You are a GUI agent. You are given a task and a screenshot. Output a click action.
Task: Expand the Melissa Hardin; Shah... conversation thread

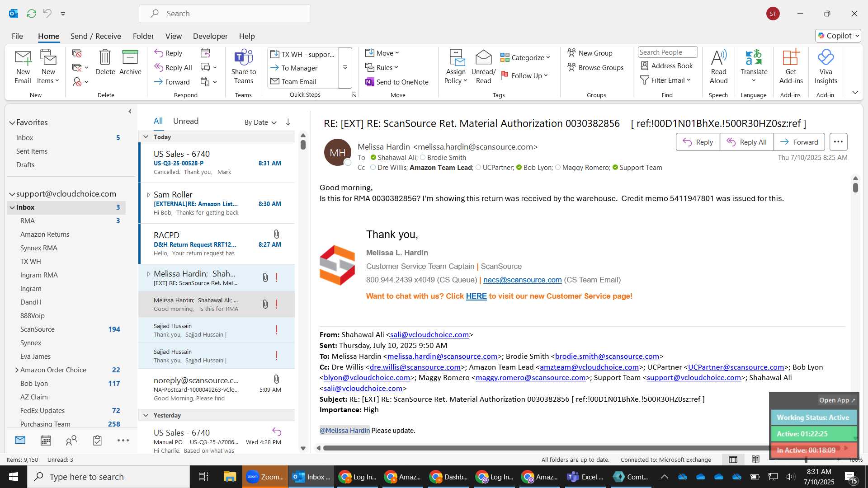click(x=148, y=274)
